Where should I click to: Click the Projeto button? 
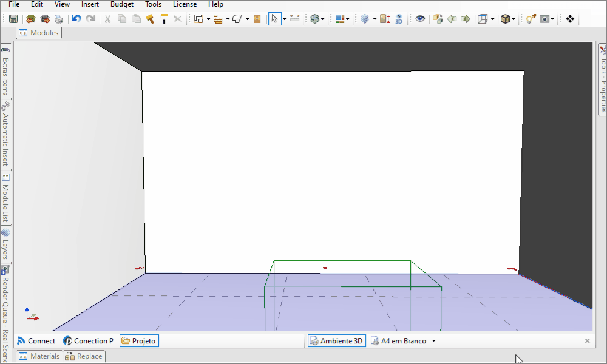coord(139,341)
